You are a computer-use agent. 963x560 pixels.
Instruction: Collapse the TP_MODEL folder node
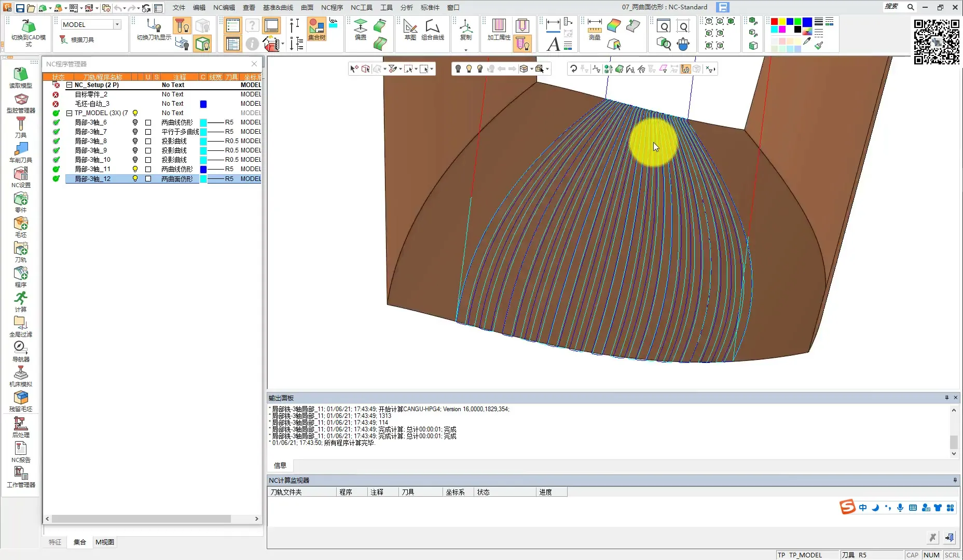[x=69, y=113]
